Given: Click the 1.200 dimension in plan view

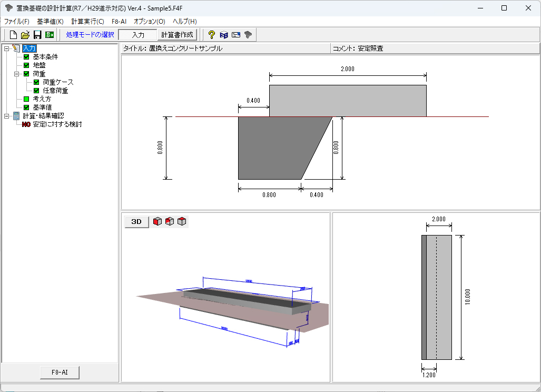Looking at the screenshot, I should (429, 375).
